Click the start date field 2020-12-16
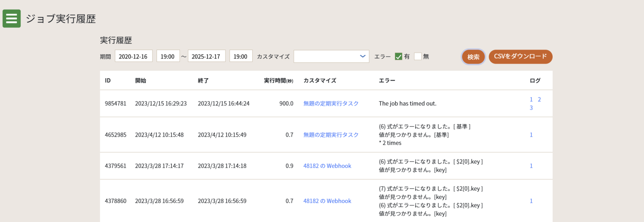 tap(133, 56)
